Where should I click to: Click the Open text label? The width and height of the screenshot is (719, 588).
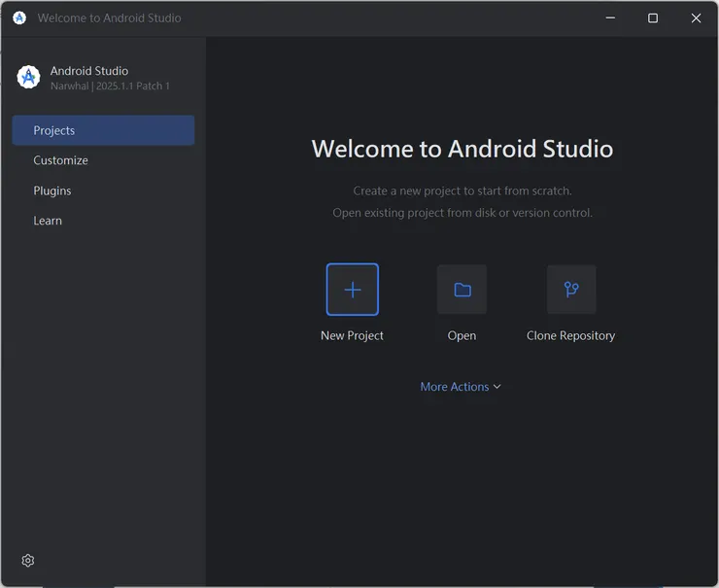[462, 335]
